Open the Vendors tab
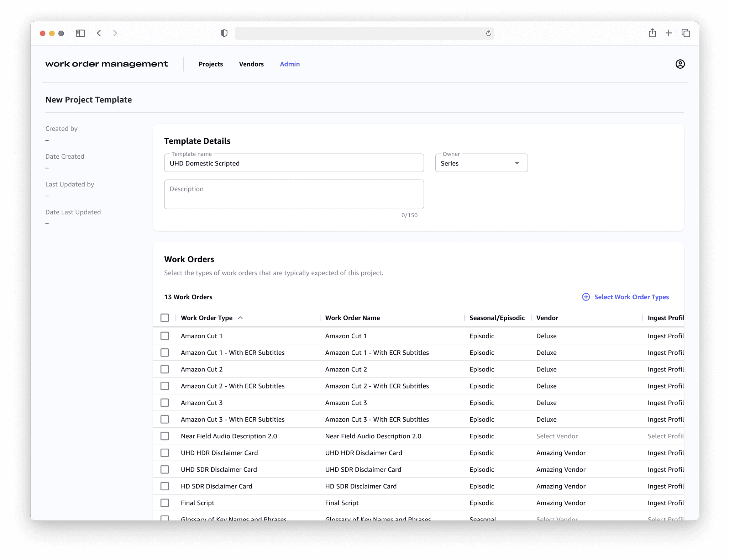 click(x=251, y=64)
